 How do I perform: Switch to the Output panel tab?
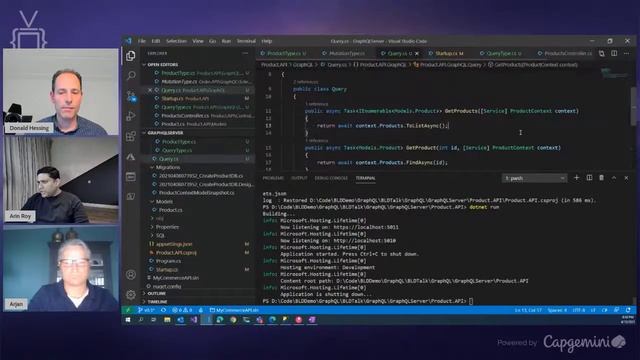tap(299, 178)
